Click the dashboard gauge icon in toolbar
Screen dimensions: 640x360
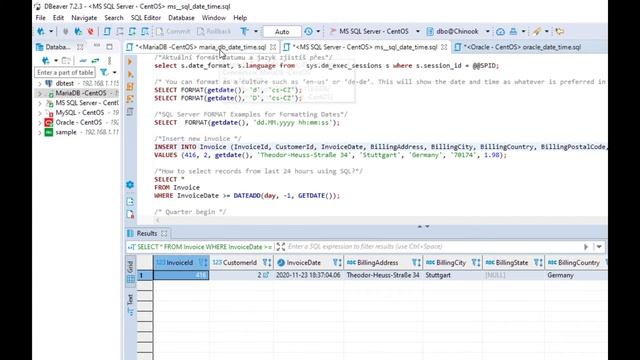coord(500,31)
